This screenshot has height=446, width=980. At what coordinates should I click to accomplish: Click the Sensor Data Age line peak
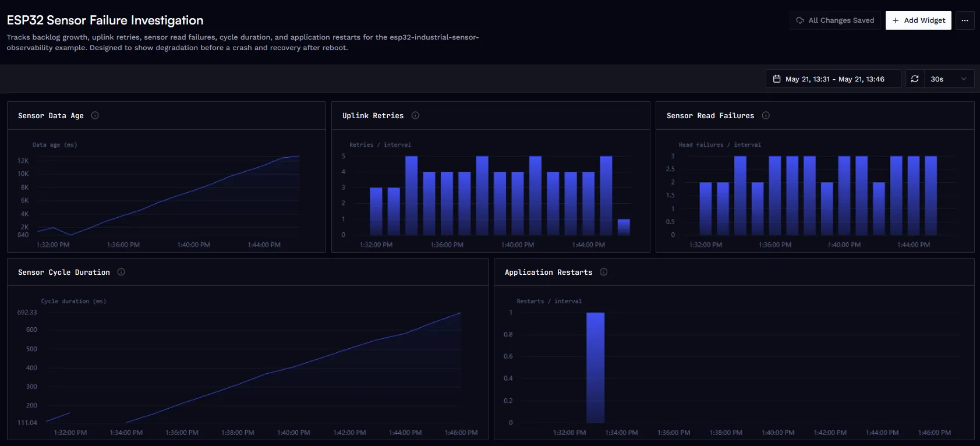pyautogui.click(x=299, y=156)
